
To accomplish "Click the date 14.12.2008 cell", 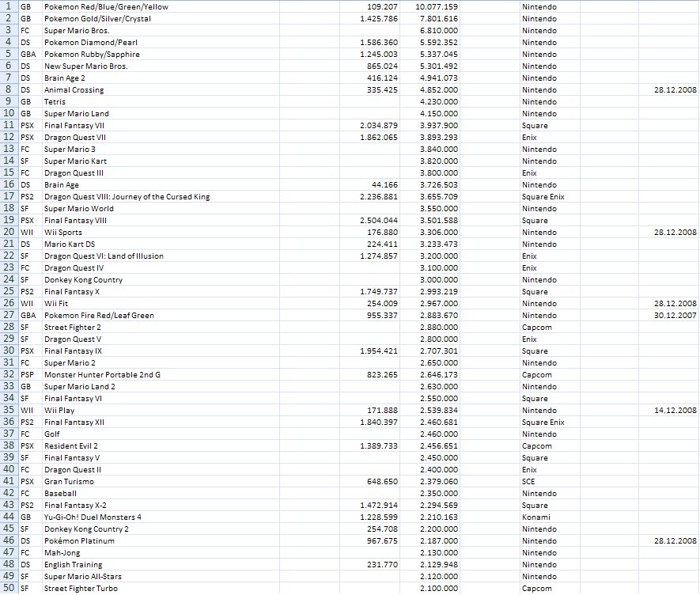I will point(675,411).
